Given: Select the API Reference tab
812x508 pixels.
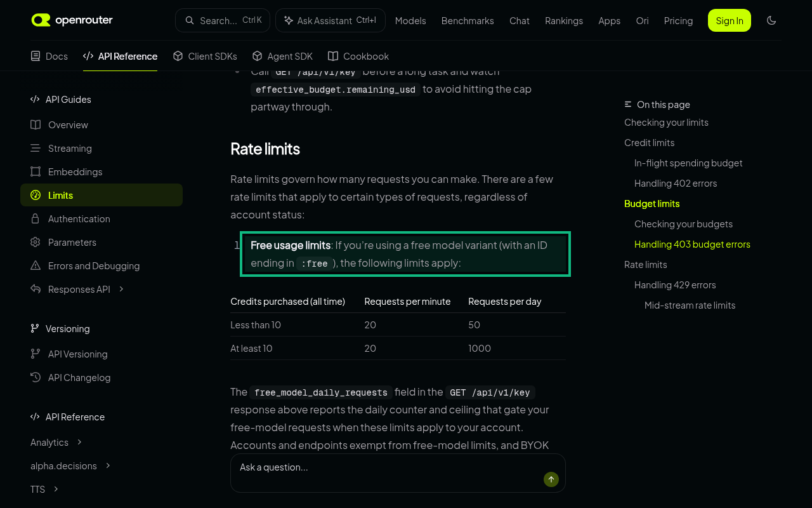Looking at the screenshot, I should pyautogui.click(x=121, y=56).
